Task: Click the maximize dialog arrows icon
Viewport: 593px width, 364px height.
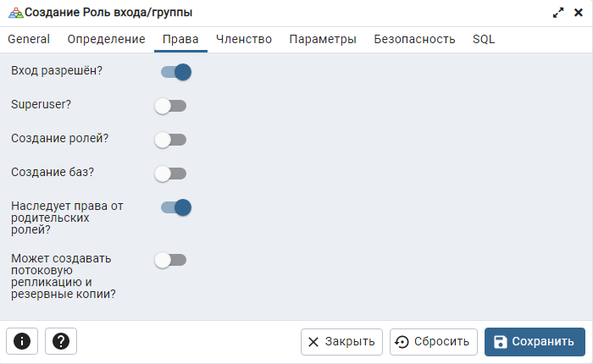Action: 557,13
